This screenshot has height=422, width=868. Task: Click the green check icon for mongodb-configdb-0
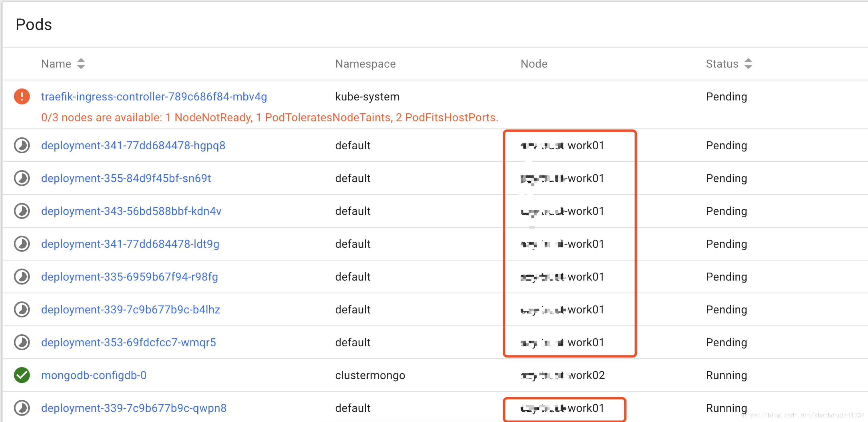(x=22, y=375)
